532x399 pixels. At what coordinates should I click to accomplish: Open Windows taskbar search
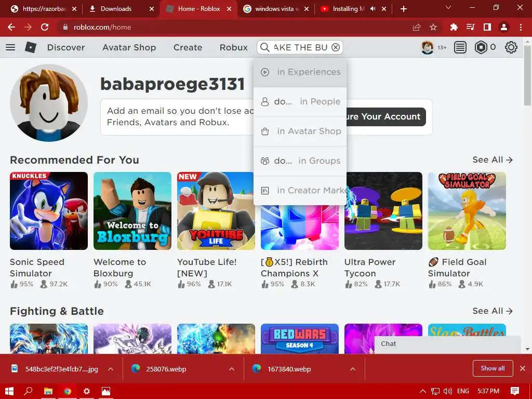tap(29, 391)
